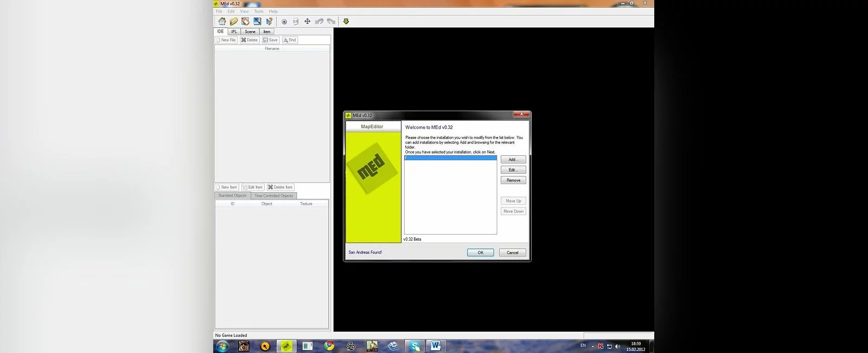Close the MEd welcome dialog
The image size is (868, 353).
(x=521, y=115)
